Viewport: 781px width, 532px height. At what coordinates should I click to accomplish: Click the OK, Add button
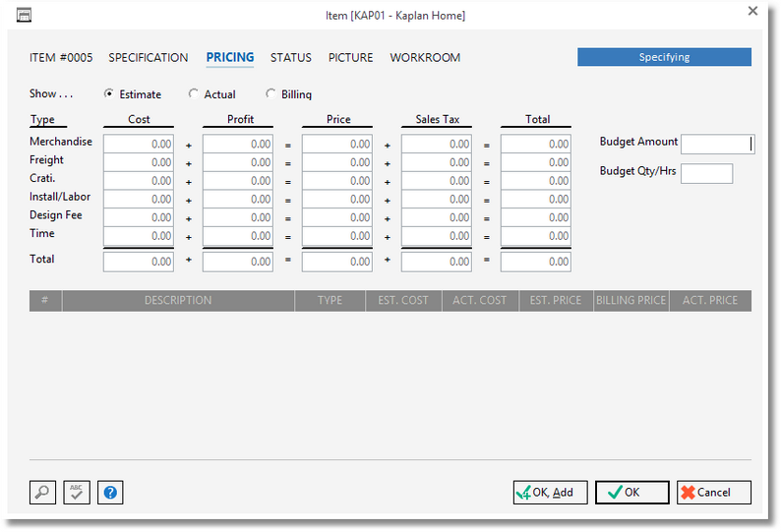pyautogui.click(x=551, y=492)
